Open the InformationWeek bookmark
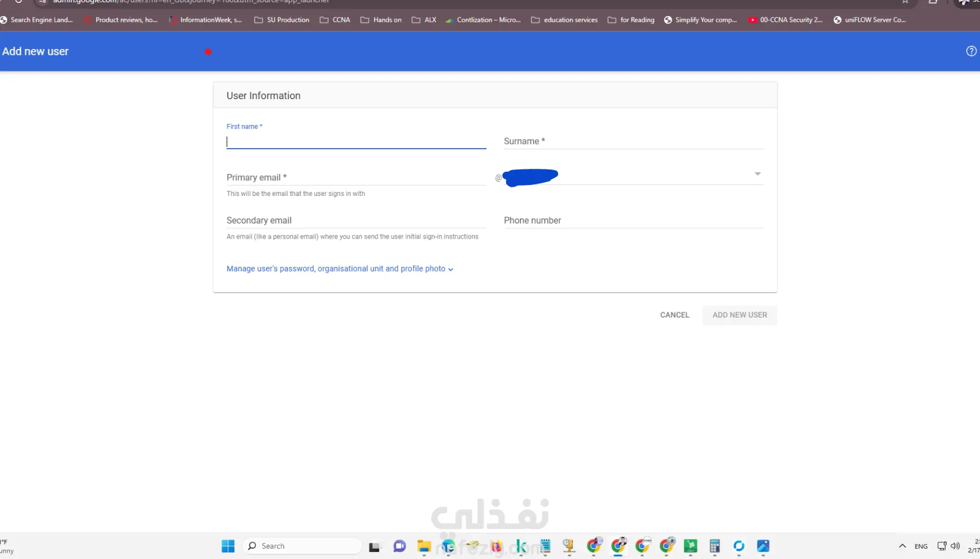The image size is (980, 559). [x=206, y=20]
